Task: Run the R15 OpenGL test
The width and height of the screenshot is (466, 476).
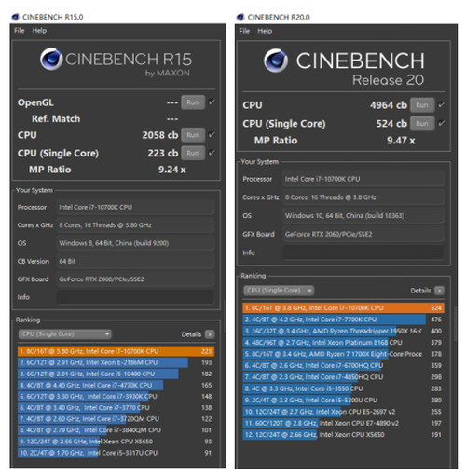Action: click(193, 102)
